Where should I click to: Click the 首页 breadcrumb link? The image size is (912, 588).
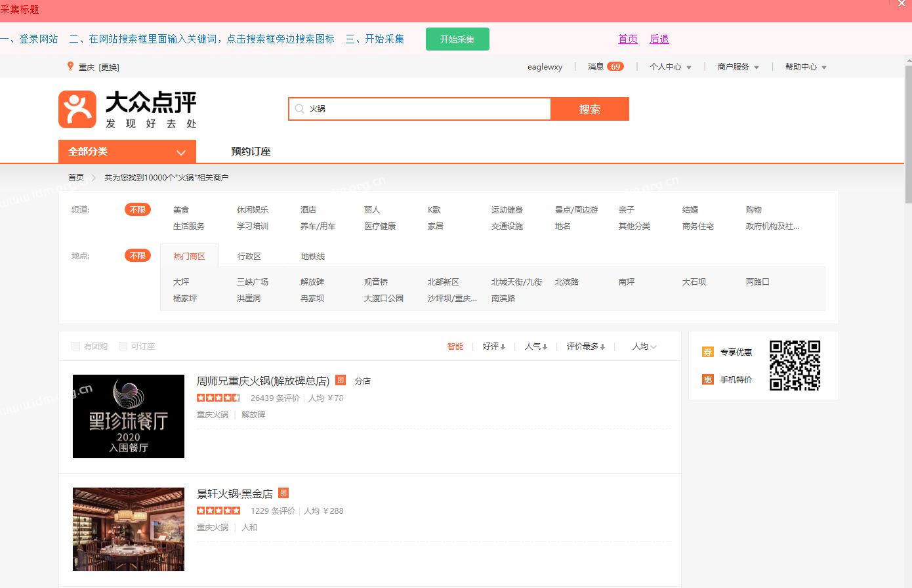click(76, 178)
